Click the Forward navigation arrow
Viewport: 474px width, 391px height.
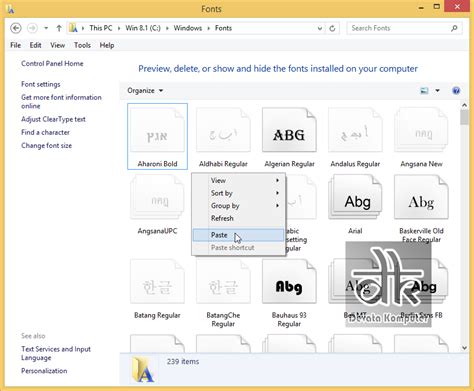[x=32, y=28]
